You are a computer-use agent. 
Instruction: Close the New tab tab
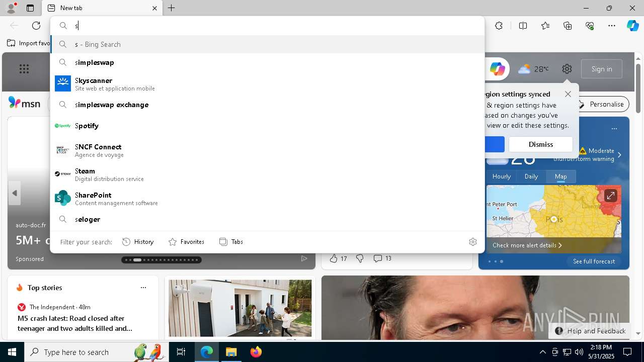tap(154, 8)
